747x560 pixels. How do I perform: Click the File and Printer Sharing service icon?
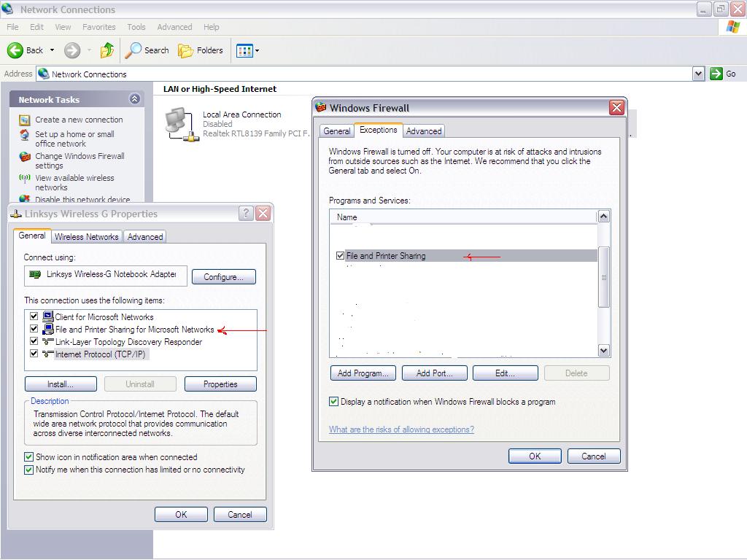(47, 329)
